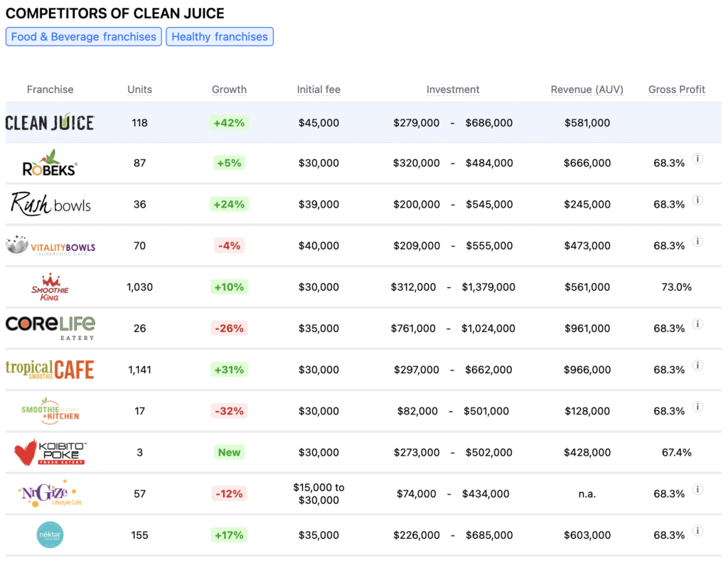Click the $961,000 revenue value
The image size is (728, 563).
[x=587, y=328]
